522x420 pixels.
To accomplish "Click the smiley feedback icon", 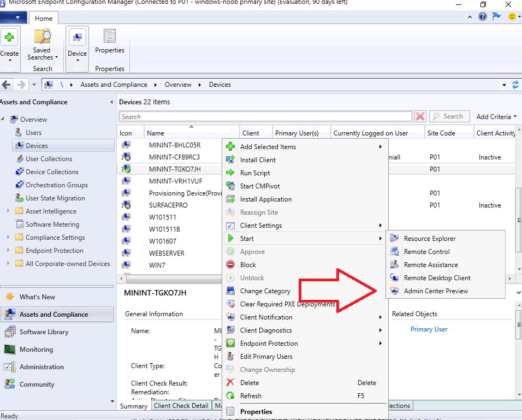I will (512, 16).
